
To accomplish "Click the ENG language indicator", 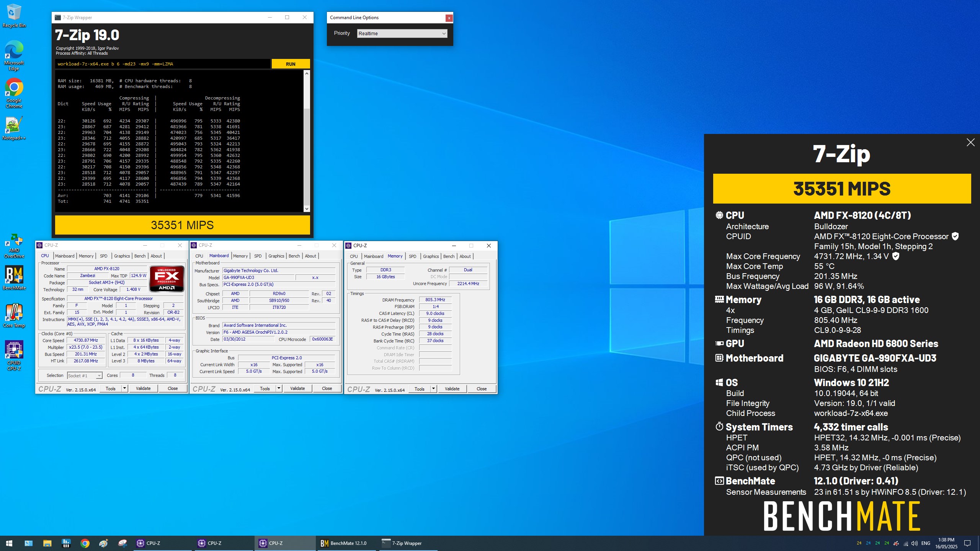I will (926, 543).
